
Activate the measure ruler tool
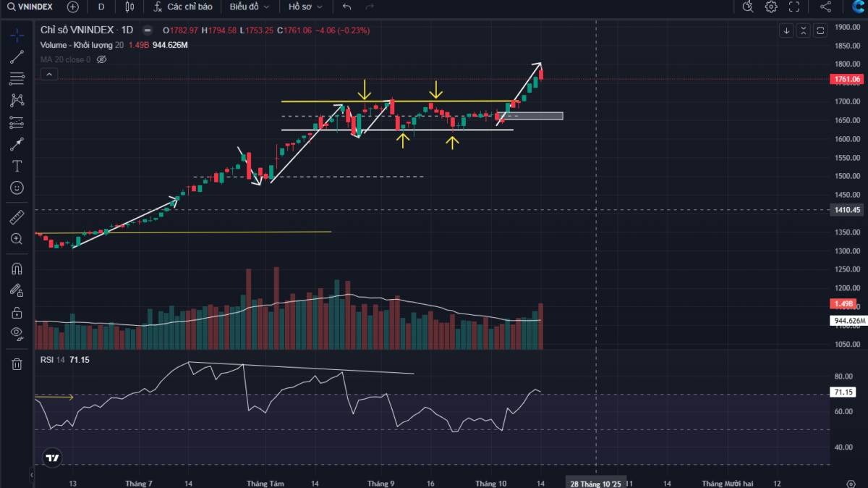click(16, 215)
